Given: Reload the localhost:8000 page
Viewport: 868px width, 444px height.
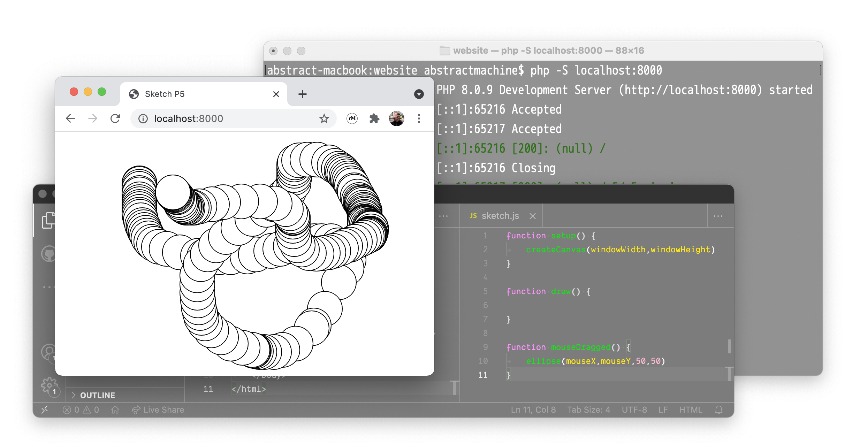Looking at the screenshot, I should (115, 118).
